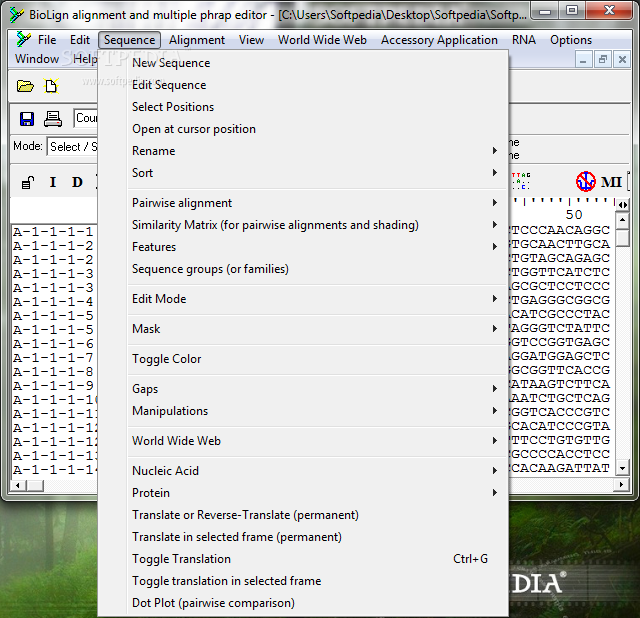Open the RNA menu

(x=524, y=40)
